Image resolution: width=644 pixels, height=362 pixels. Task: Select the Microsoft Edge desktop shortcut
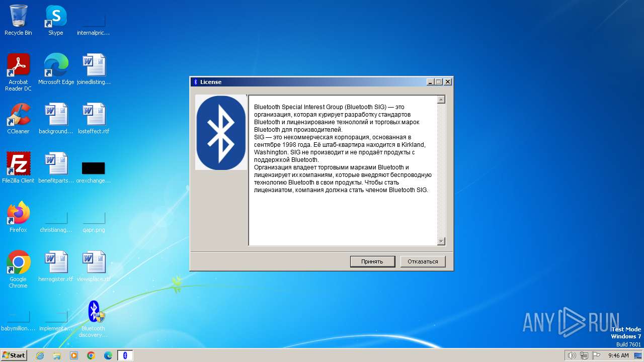pyautogui.click(x=56, y=69)
